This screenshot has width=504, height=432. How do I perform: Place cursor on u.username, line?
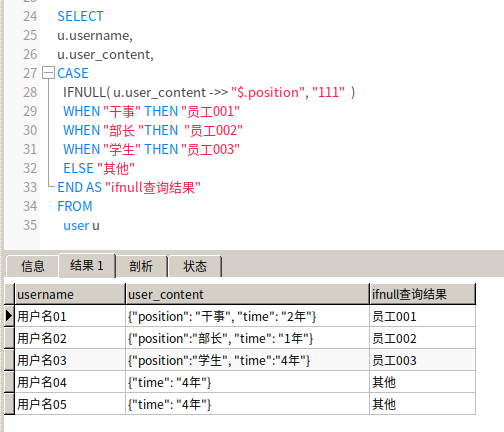[95, 35]
